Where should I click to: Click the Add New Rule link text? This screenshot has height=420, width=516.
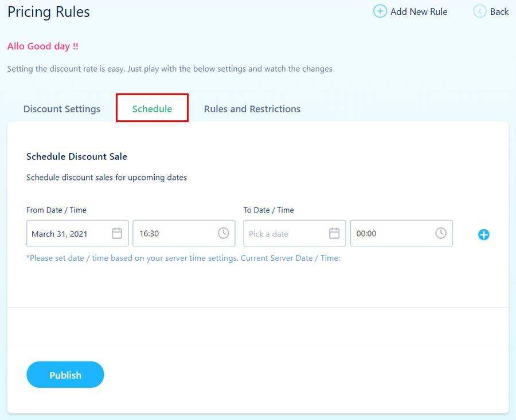click(419, 11)
